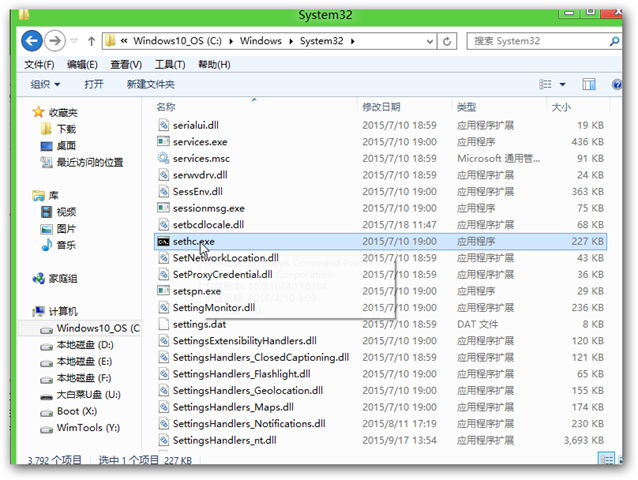Select the services.exe file icon

coord(163,142)
